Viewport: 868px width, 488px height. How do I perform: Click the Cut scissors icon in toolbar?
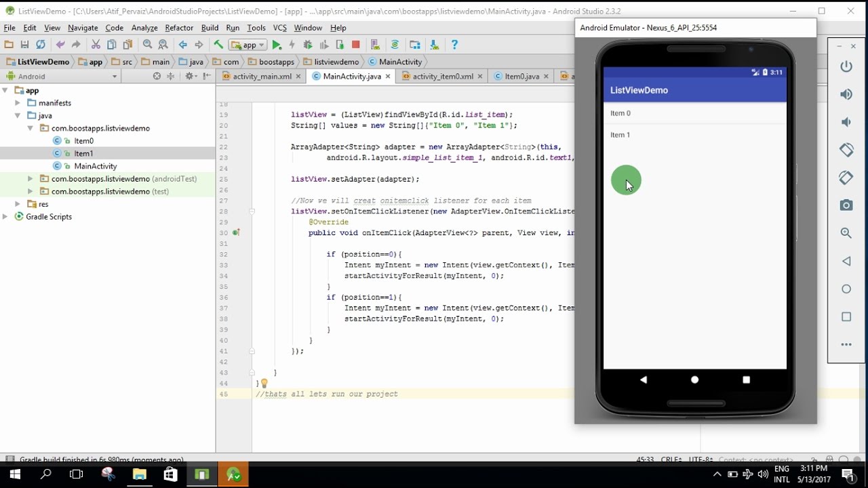click(96, 45)
